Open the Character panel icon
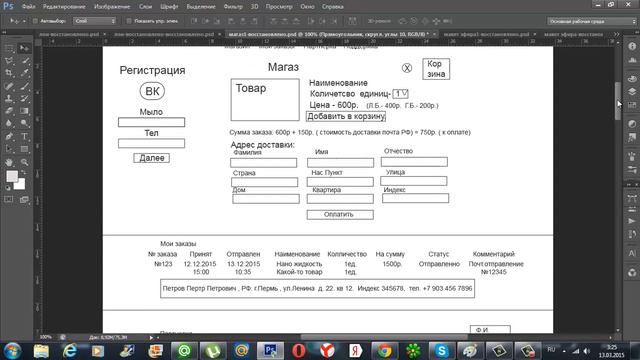 [632, 253]
